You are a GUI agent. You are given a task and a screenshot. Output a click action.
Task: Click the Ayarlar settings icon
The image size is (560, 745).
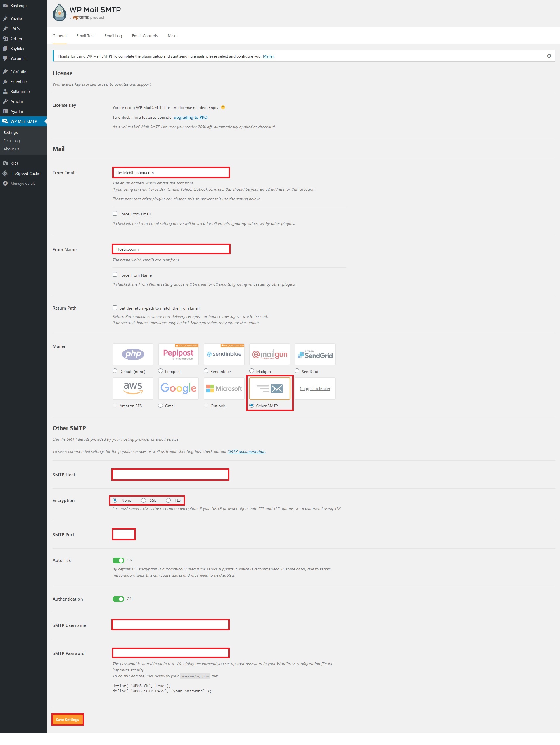point(5,111)
